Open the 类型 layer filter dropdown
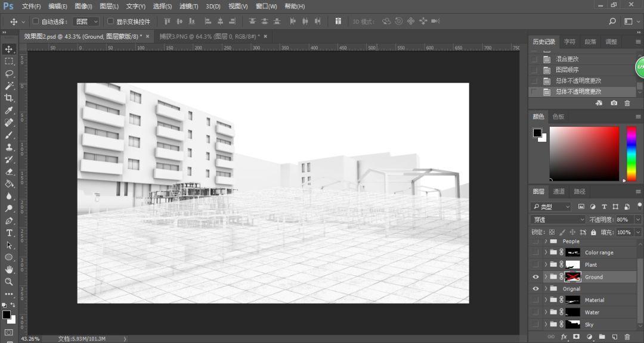The height and width of the screenshot is (343, 644). pyautogui.click(x=550, y=207)
